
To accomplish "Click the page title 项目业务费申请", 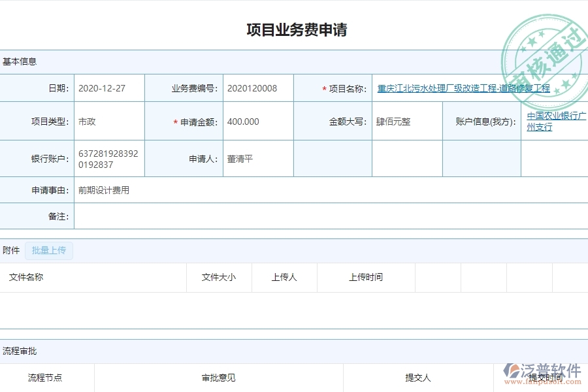I will click(x=299, y=29).
